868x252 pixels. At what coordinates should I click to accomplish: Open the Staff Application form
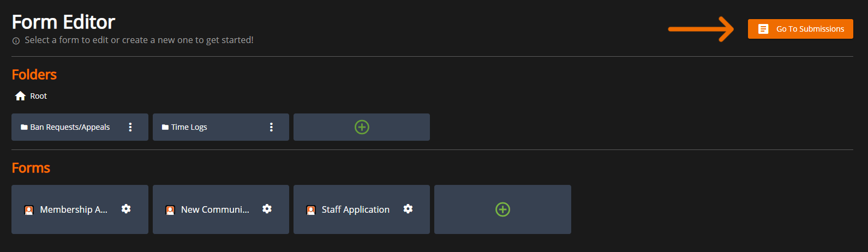pyautogui.click(x=355, y=209)
